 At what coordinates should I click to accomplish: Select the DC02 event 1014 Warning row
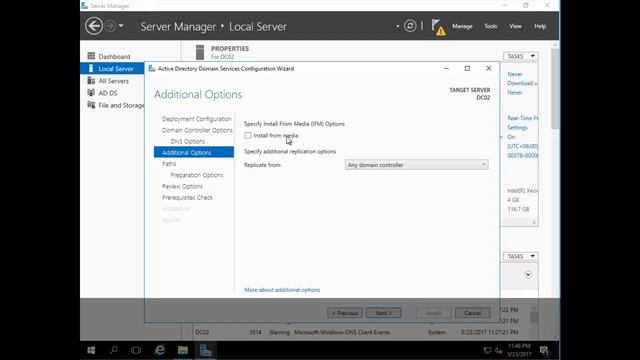[x=357, y=332]
